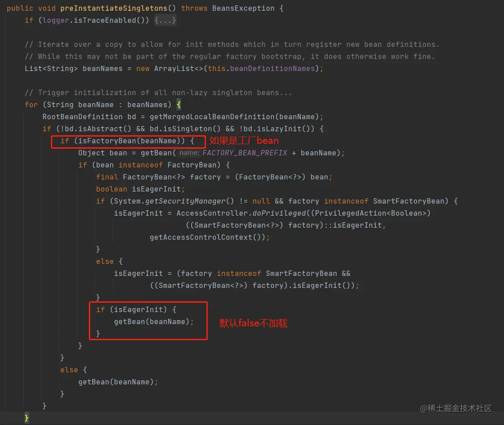
Task: Click AccessController.doPrivileged call
Action: (x=241, y=213)
